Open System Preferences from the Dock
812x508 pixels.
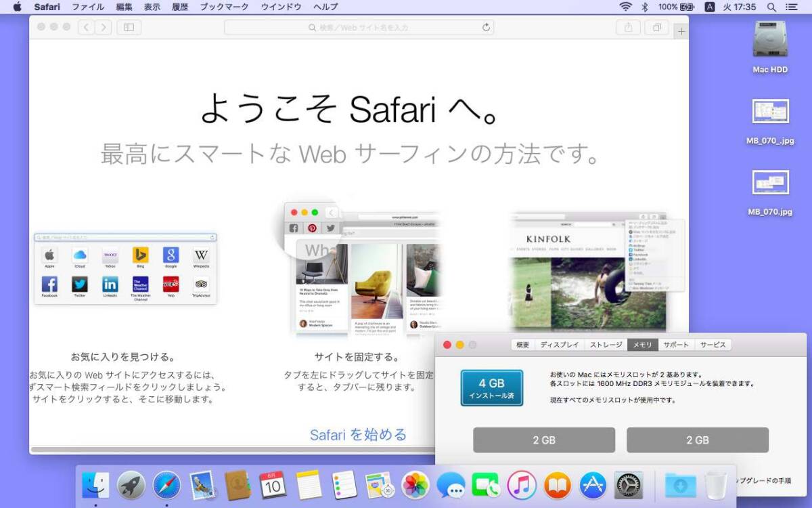[x=628, y=485]
